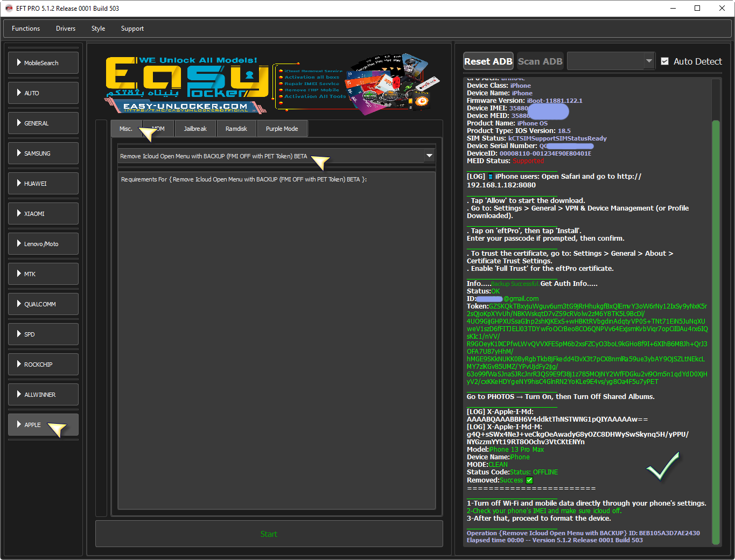Expand the XIAOMI sidebar section
The height and width of the screenshot is (560, 735).
[44, 214]
